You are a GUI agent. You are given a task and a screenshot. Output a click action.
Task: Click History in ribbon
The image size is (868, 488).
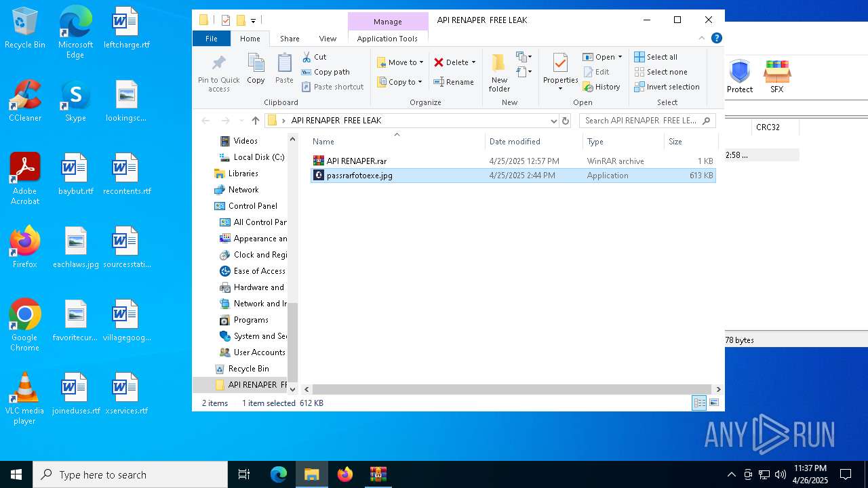pyautogui.click(x=601, y=87)
